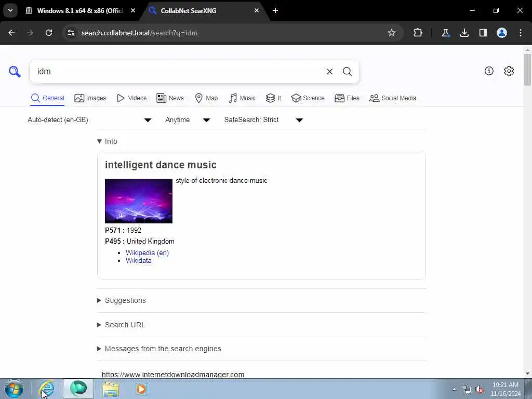Image resolution: width=532 pixels, height=399 pixels.
Task: Click the scrollbar down arrow
Action: tap(527, 374)
